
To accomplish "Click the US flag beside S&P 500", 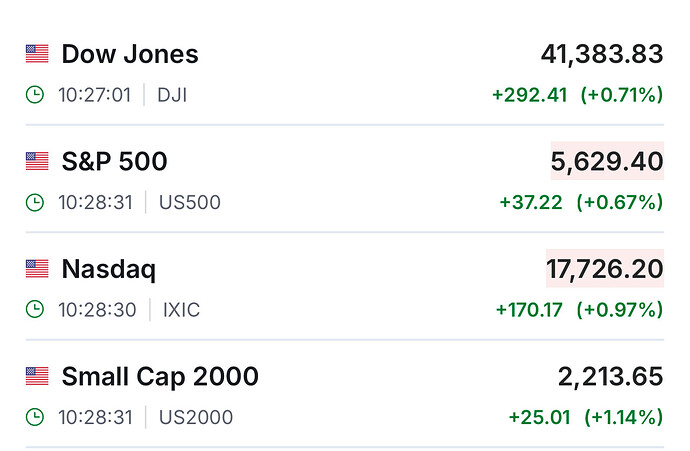I will coord(37,161).
